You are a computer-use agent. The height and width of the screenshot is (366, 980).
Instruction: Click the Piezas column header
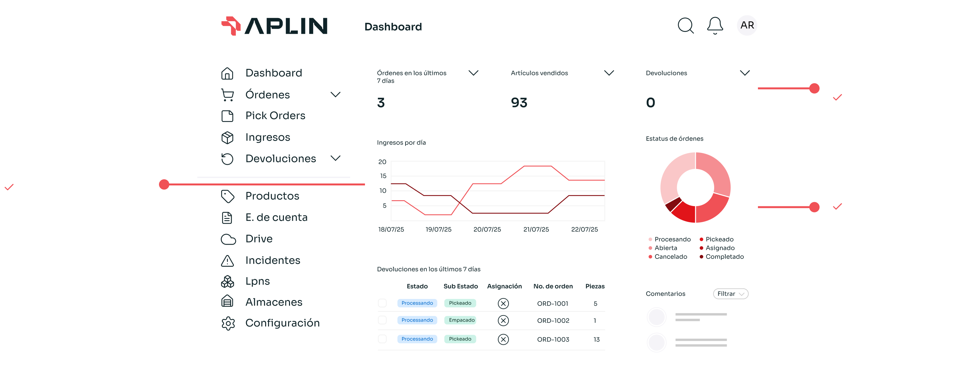click(595, 286)
